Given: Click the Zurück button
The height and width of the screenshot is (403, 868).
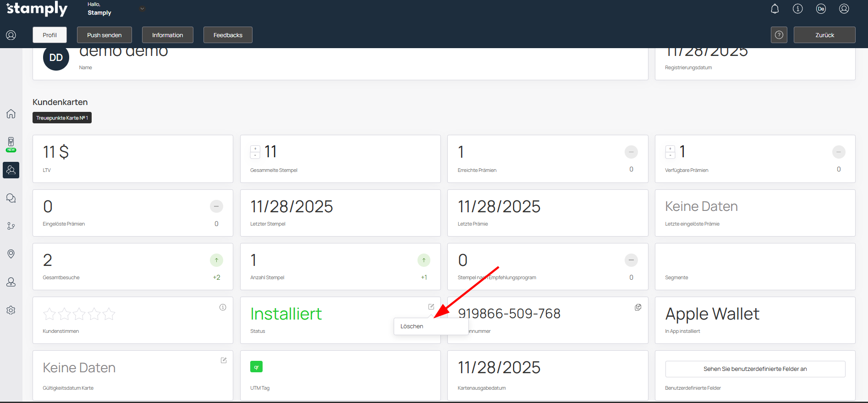Looking at the screenshot, I should (824, 35).
